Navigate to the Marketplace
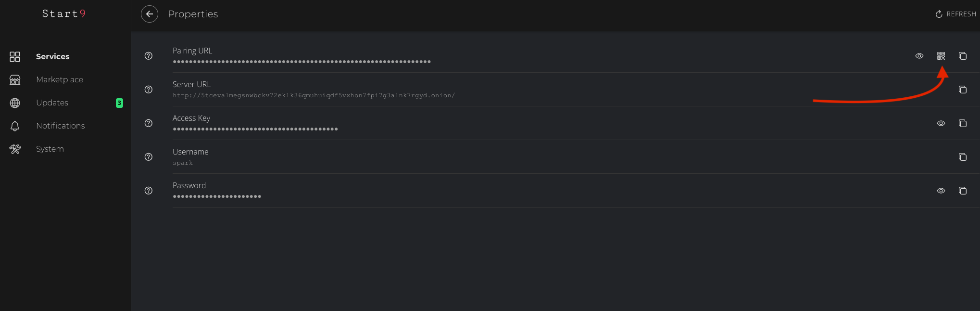The width and height of the screenshot is (980, 311). [59, 79]
